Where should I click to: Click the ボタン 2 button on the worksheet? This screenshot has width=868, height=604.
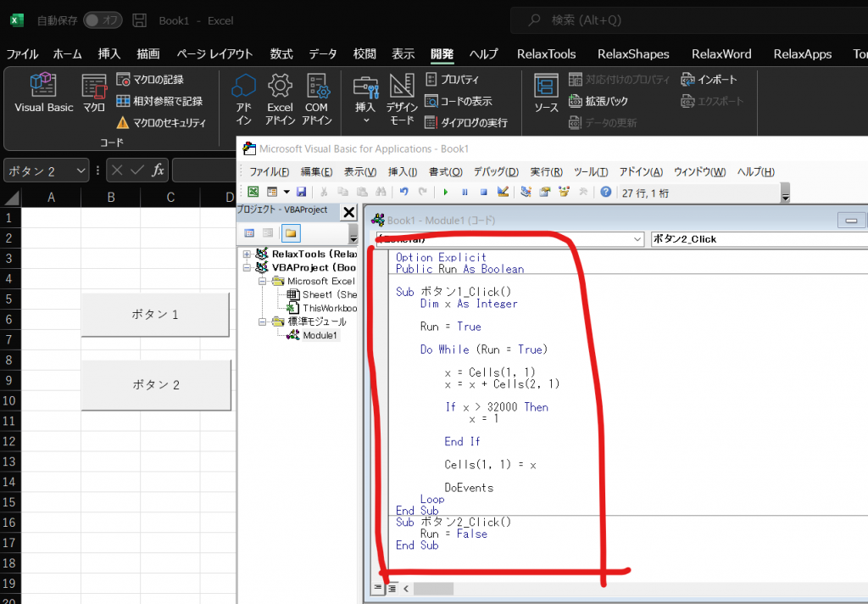tap(154, 384)
